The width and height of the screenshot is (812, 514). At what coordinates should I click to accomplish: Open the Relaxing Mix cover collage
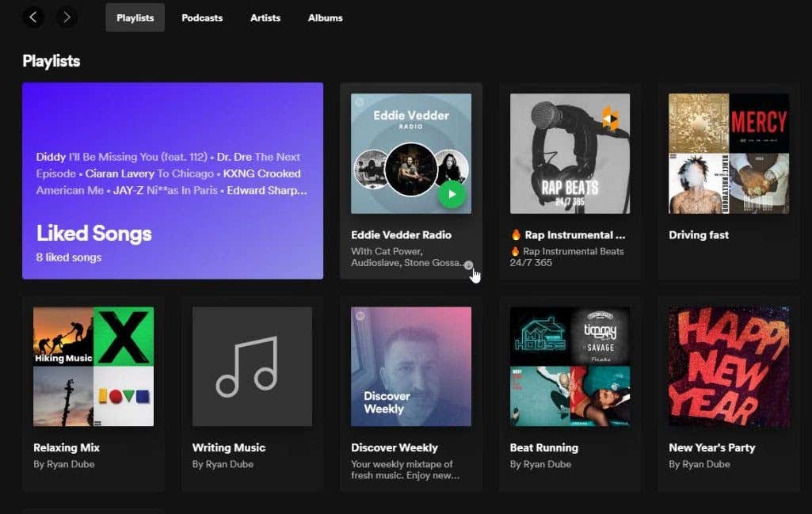(x=93, y=367)
